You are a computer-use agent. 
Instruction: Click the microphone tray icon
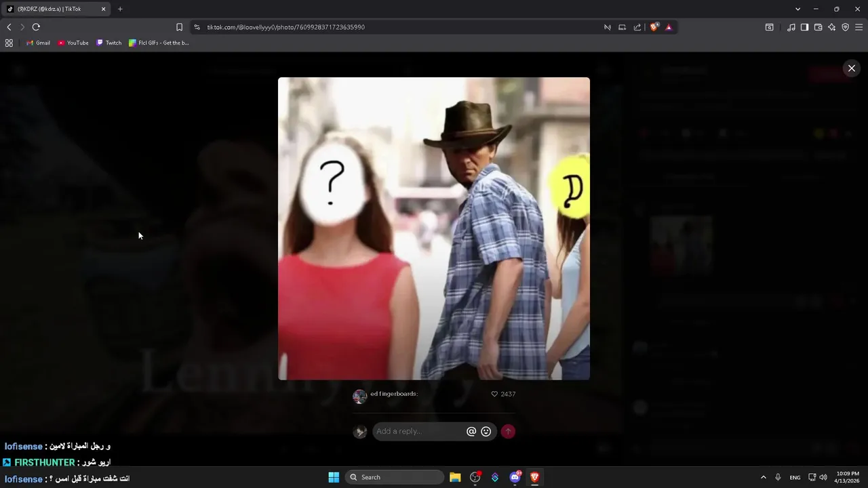pyautogui.click(x=778, y=477)
